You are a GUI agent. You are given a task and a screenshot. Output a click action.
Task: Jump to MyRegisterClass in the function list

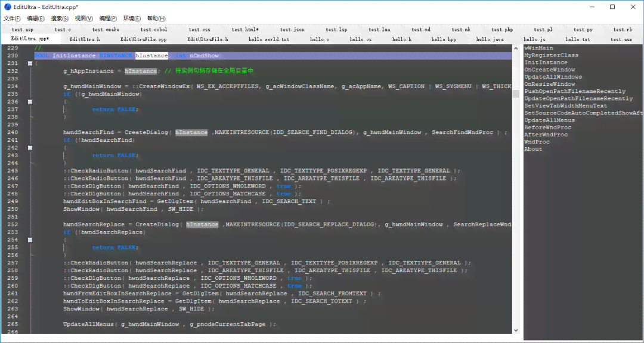551,55
